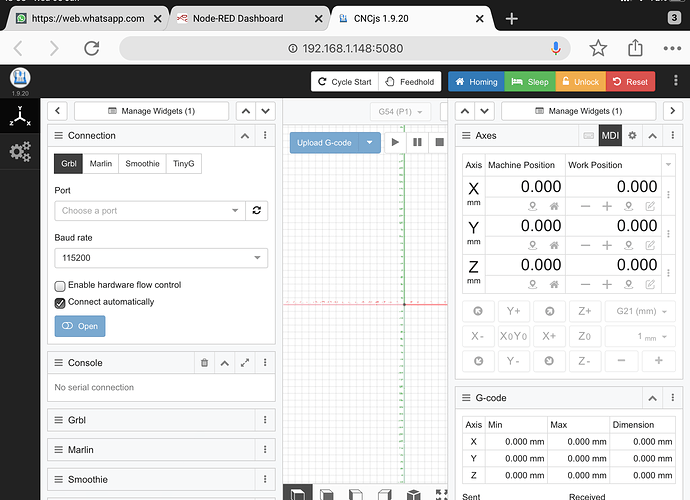Image resolution: width=690 pixels, height=500 pixels.
Task: Open the settings gears icon in sidebar
Action: click(20, 151)
